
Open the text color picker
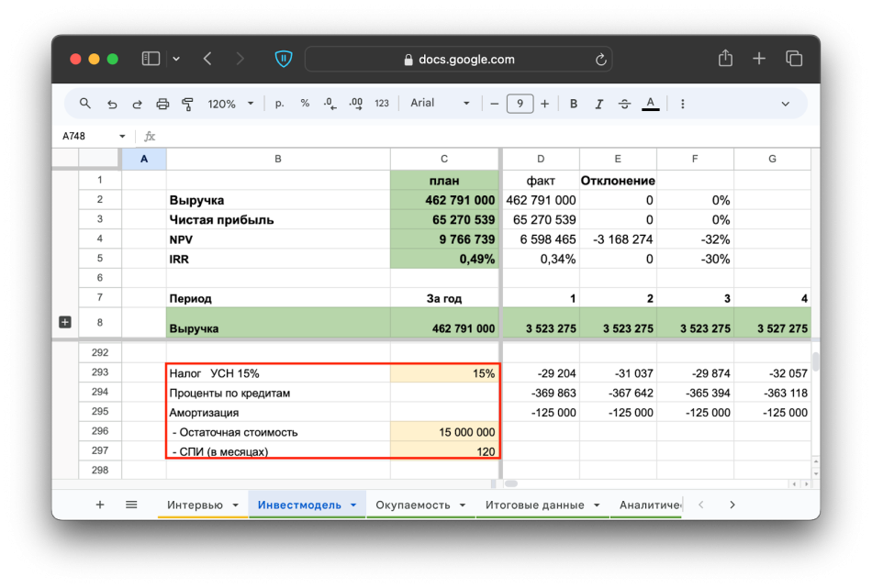coord(651,104)
